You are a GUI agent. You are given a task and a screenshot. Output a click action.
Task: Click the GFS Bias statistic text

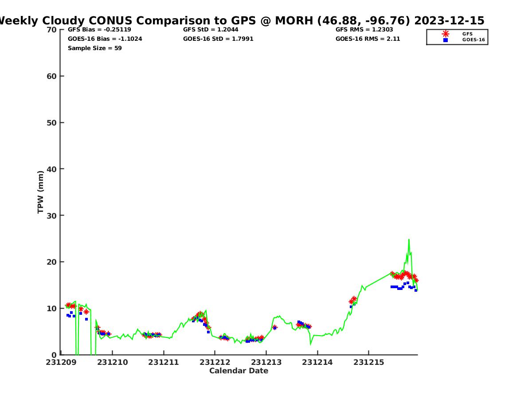click(x=99, y=30)
